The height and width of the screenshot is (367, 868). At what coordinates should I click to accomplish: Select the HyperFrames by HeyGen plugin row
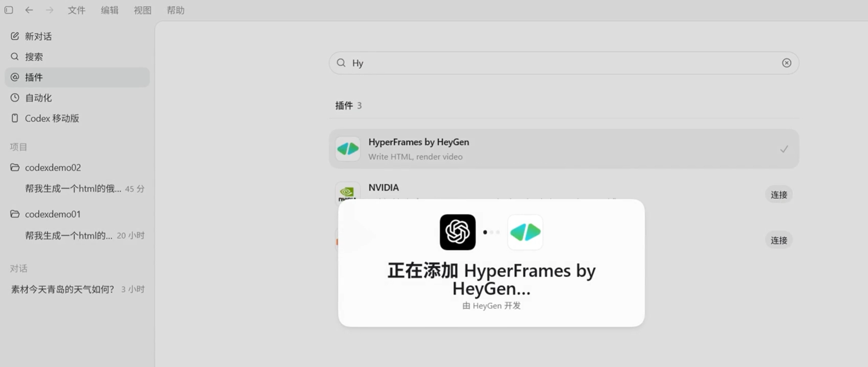pos(564,149)
